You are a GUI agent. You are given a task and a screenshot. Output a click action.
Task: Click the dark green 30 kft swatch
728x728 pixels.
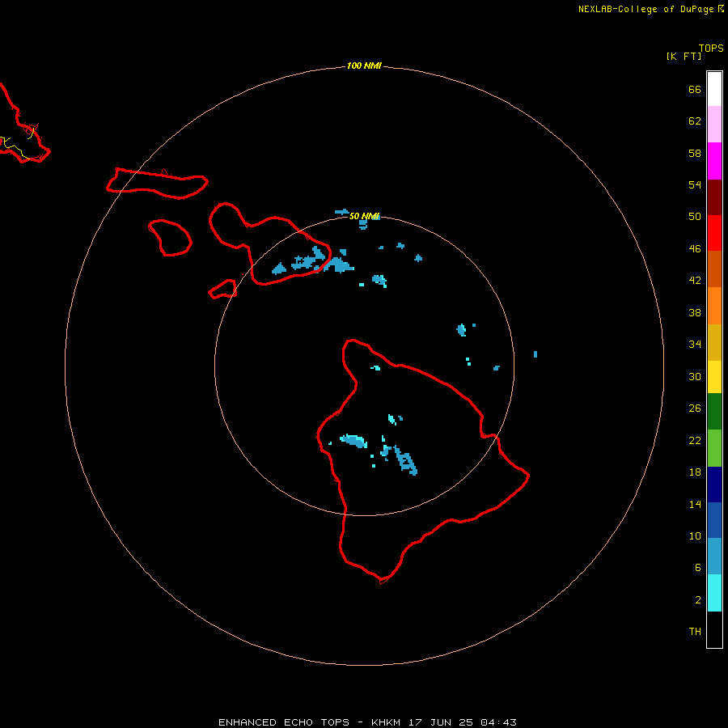(714, 412)
